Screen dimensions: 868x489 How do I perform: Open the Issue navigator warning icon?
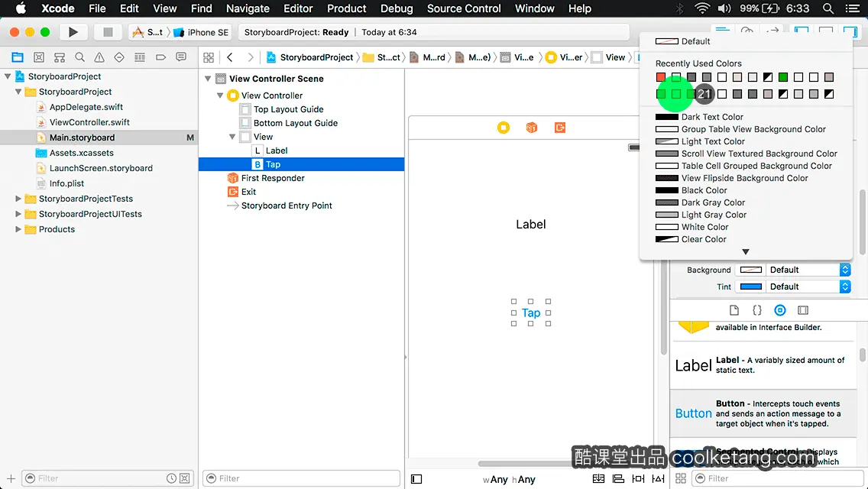tap(99, 57)
